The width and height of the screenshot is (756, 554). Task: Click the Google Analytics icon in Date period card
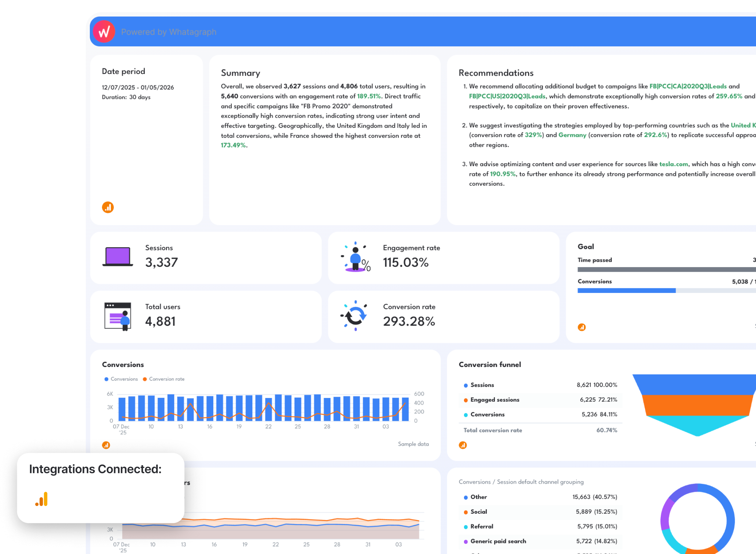[107, 207]
